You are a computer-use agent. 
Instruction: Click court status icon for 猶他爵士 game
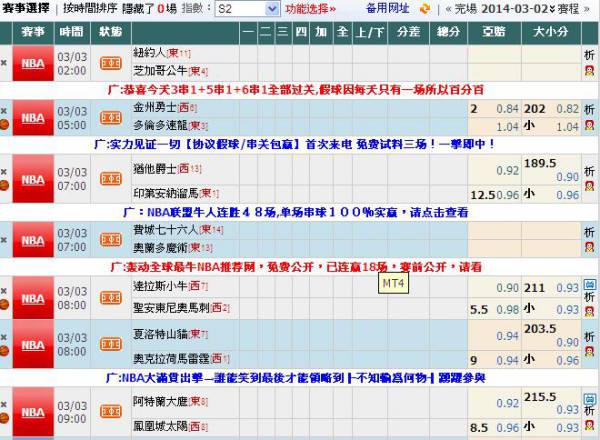(x=111, y=179)
